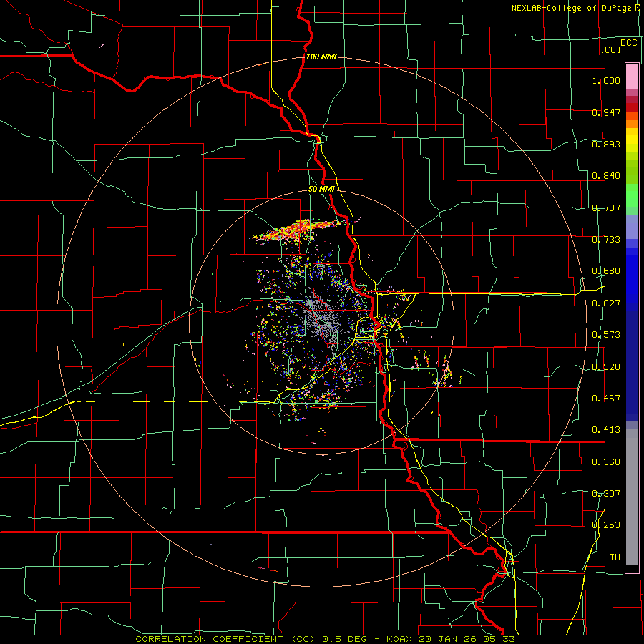Pick the bright blue swatch beside 0.680
The width and height of the screenshot is (644, 644).
click(x=632, y=273)
